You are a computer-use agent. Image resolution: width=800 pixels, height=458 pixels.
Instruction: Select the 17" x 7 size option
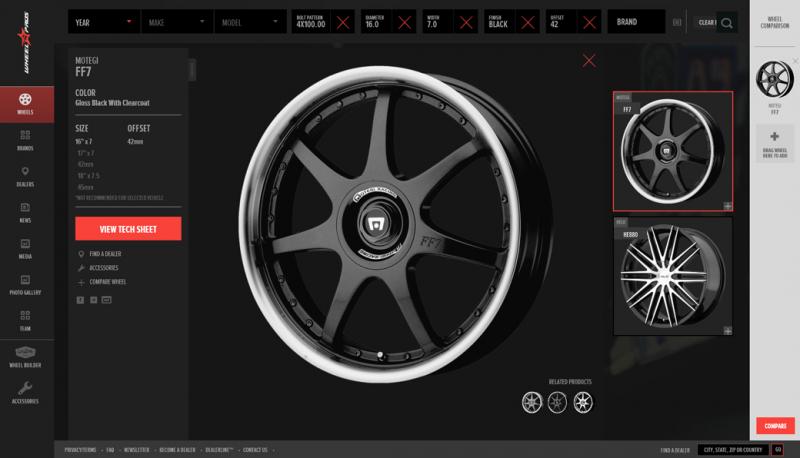tap(86, 153)
